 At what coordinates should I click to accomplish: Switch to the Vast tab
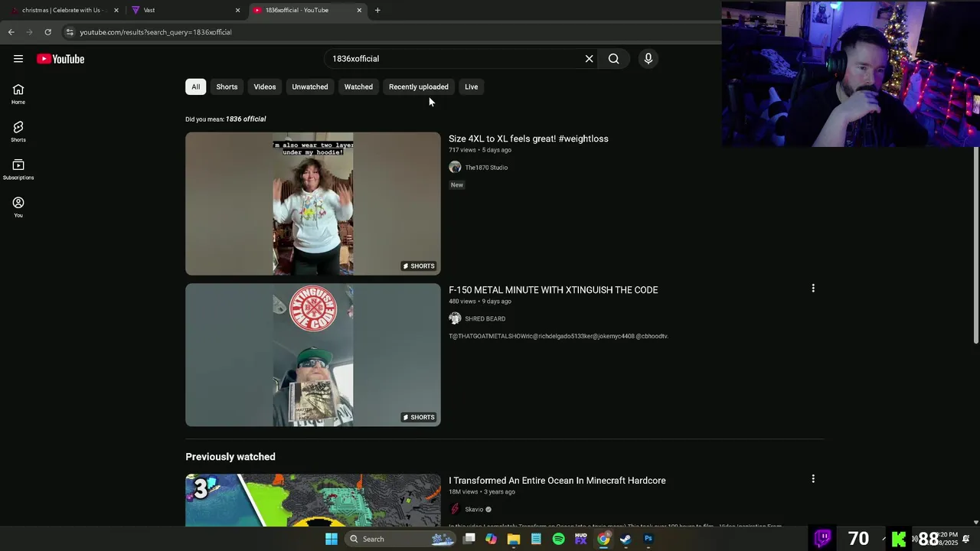[186, 10]
